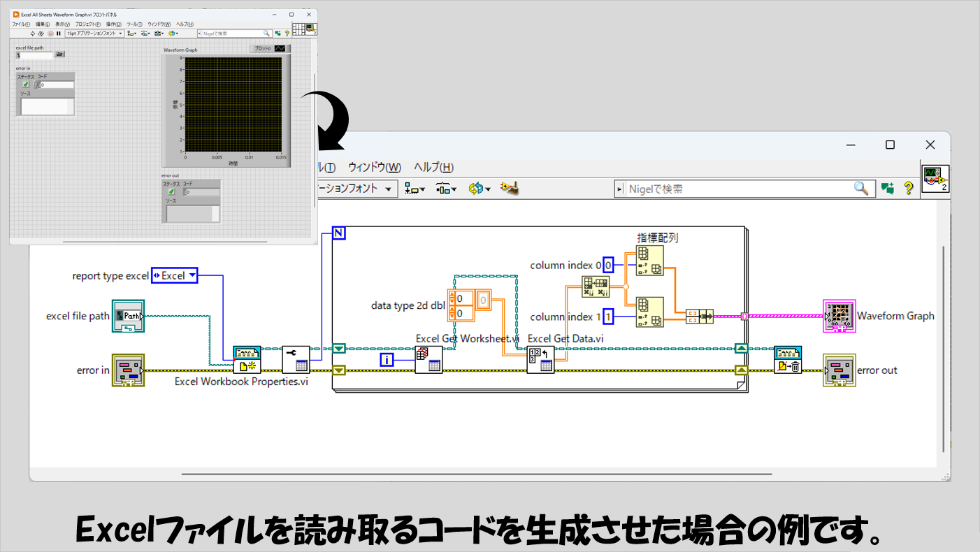The height and width of the screenshot is (552, 980).
Task: Open the ファイル menu in the front panel window
Action: 21,24
